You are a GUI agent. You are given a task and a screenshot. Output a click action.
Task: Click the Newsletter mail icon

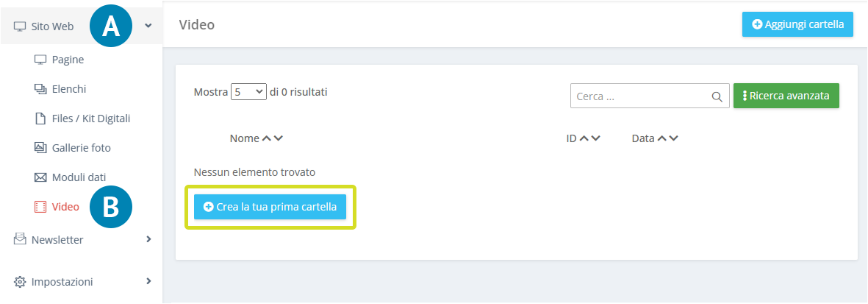click(x=20, y=239)
